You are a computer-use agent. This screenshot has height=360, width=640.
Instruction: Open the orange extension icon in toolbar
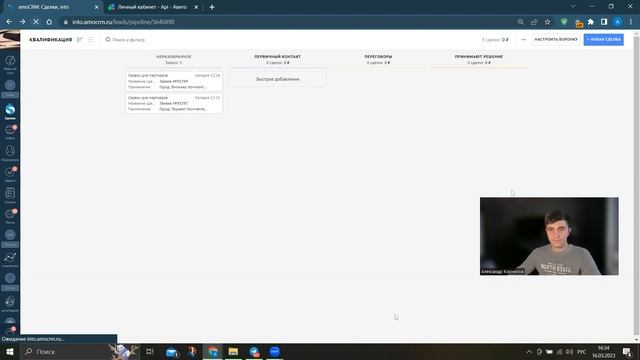(578, 23)
